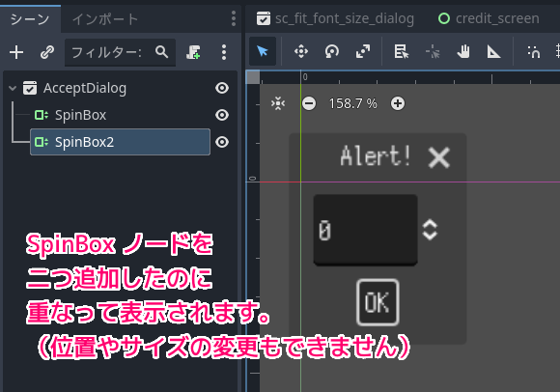Viewport: 560px width, 392px height.
Task: Attach a script to the selected node
Action: coord(193,52)
